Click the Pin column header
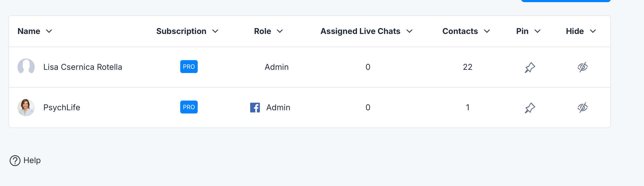The width and height of the screenshot is (644, 186). pos(522,31)
